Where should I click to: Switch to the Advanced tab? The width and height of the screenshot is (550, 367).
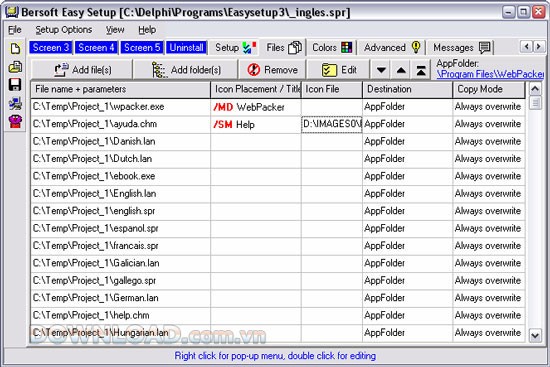point(392,48)
